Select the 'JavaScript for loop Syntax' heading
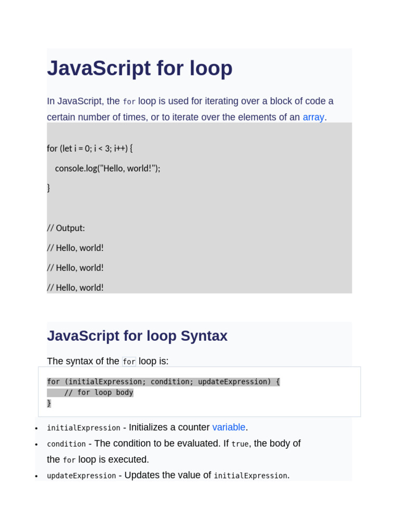The width and height of the screenshot is (399, 532). 137,336
